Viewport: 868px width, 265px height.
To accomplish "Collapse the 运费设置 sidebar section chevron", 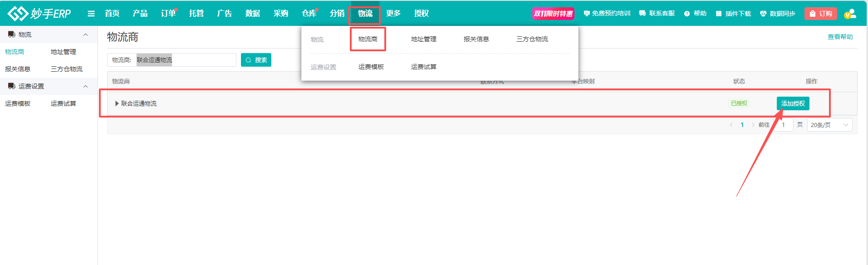I will pyautogui.click(x=85, y=86).
